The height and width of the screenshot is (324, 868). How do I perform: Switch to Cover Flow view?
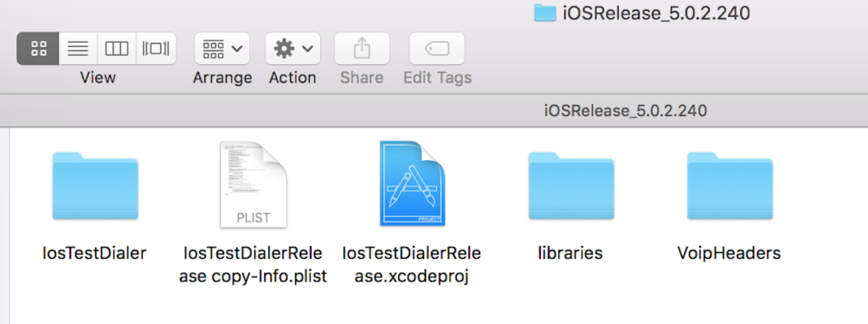coord(156,49)
